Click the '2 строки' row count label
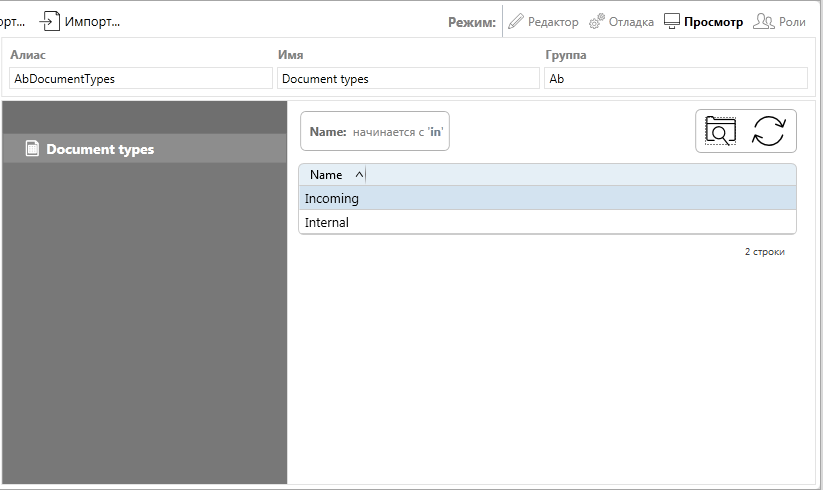Image resolution: width=823 pixels, height=490 pixels. click(x=764, y=252)
